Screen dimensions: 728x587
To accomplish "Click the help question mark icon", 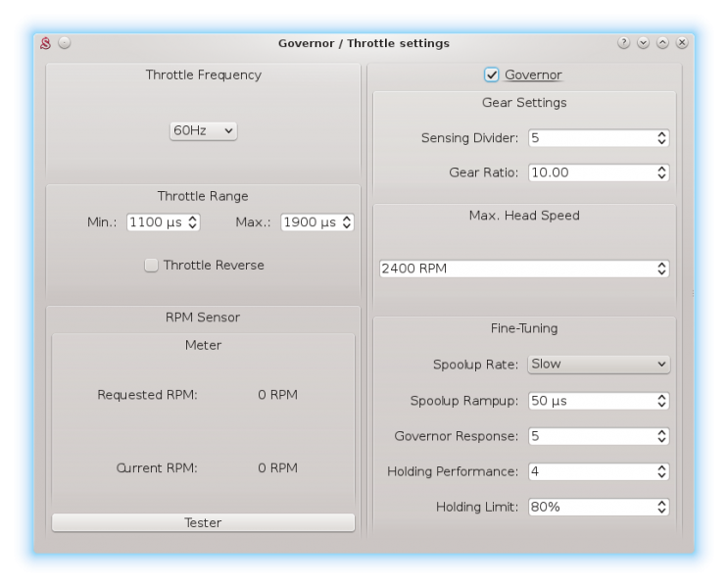I will click(x=623, y=43).
